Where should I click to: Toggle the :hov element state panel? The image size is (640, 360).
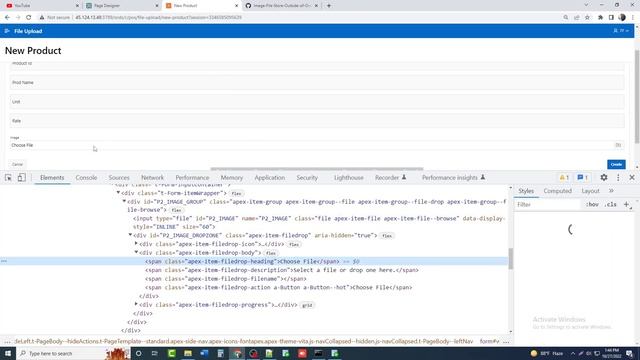coord(592,204)
